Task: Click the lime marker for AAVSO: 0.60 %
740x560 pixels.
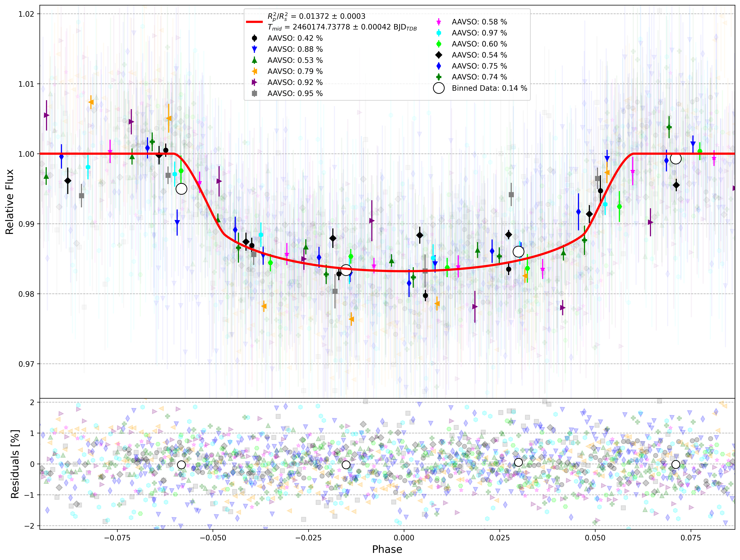Action: coord(439,44)
